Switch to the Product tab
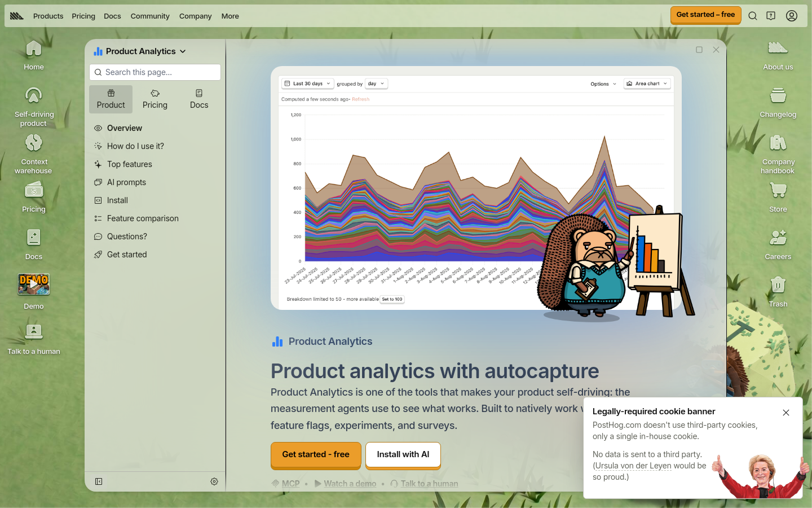The width and height of the screenshot is (812, 508). click(111, 99)
